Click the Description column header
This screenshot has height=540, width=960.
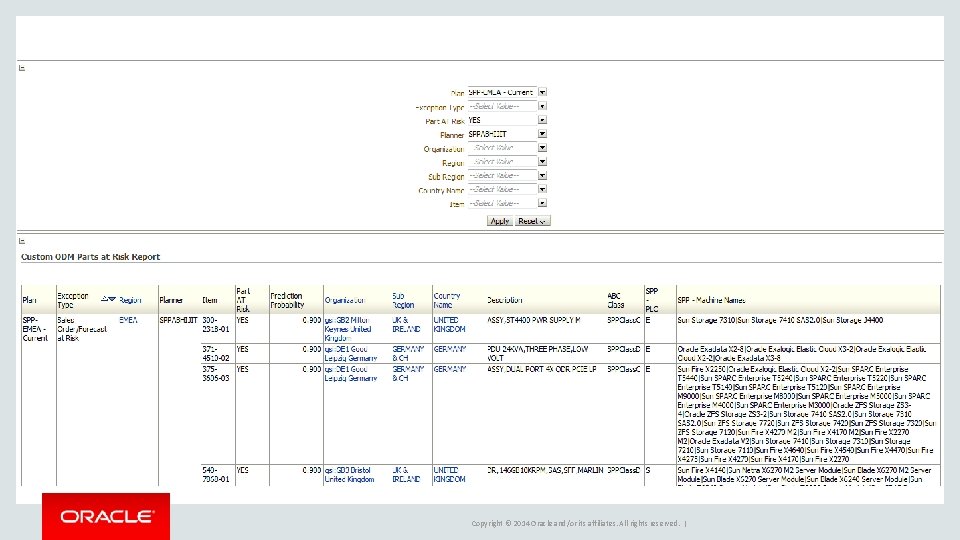(x=504, y=300)
